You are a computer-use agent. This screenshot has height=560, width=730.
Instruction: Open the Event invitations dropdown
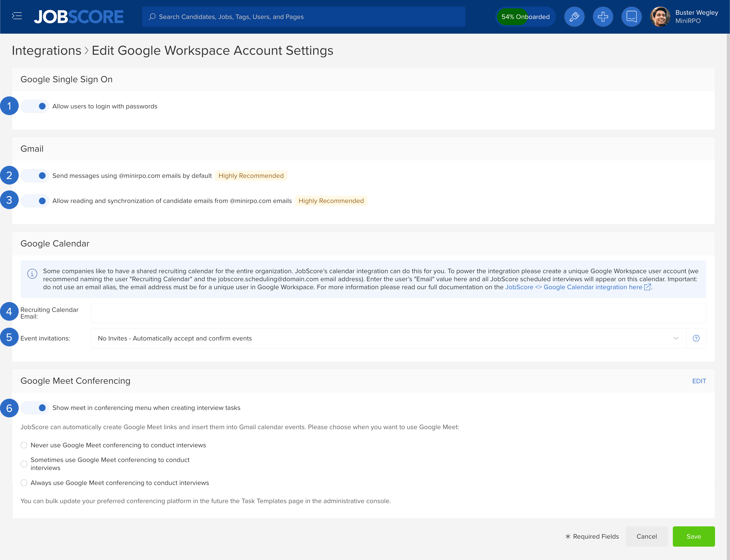pyautogui.click(x=389, y=338)
